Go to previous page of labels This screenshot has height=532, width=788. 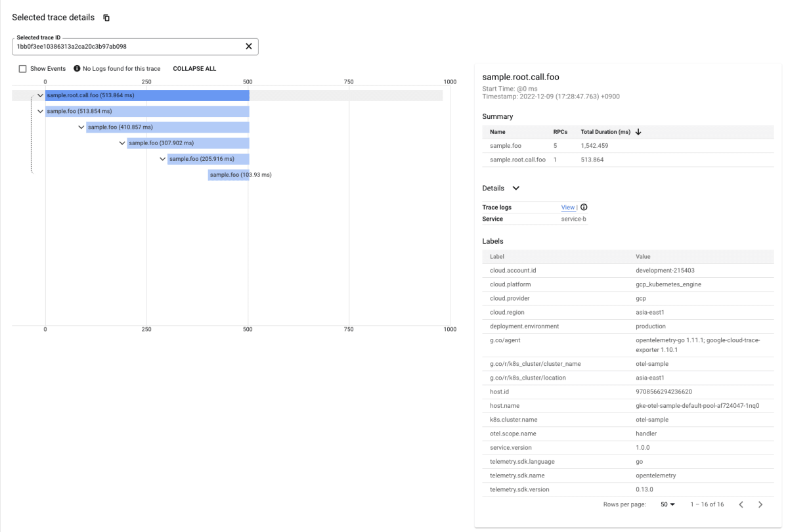(741, 504)
